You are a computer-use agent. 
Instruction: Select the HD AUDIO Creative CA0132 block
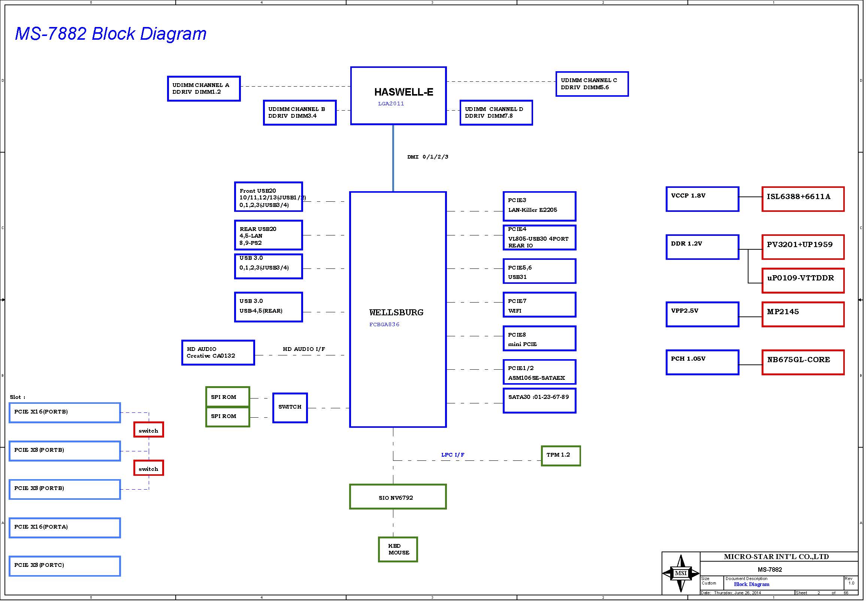[218, 352]
